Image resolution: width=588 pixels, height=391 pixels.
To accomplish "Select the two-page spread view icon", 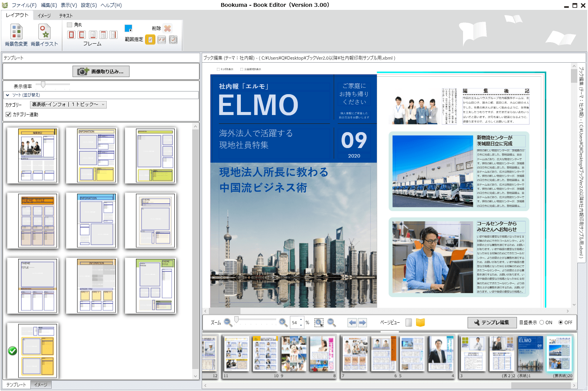I will 420,322.
